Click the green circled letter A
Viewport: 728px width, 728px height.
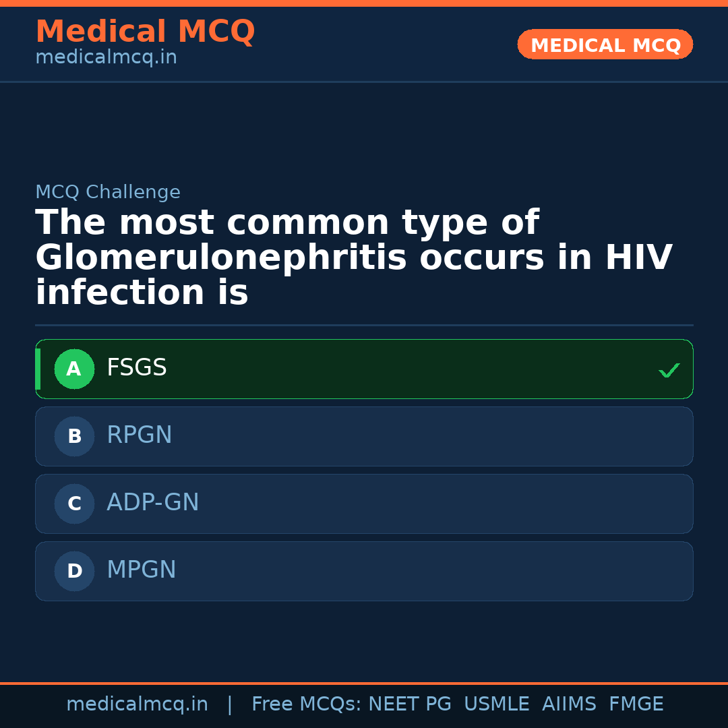click(x=74, y=369)
